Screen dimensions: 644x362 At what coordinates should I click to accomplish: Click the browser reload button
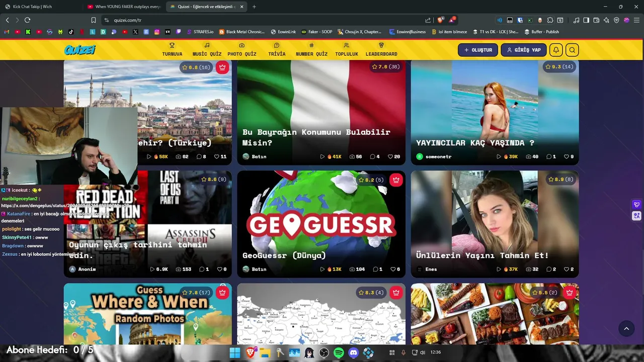(27, 20)
